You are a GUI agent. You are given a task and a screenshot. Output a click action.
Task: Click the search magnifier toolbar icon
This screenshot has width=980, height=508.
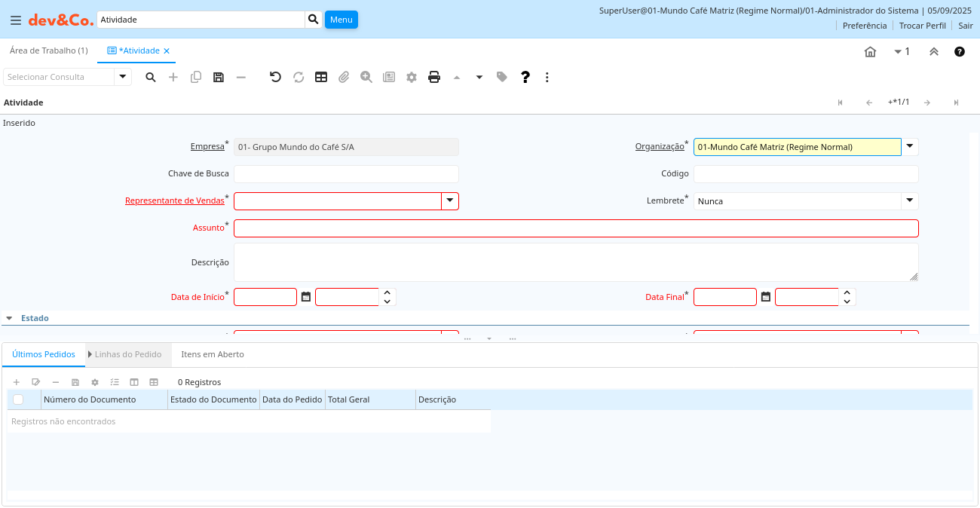(151, 77)
